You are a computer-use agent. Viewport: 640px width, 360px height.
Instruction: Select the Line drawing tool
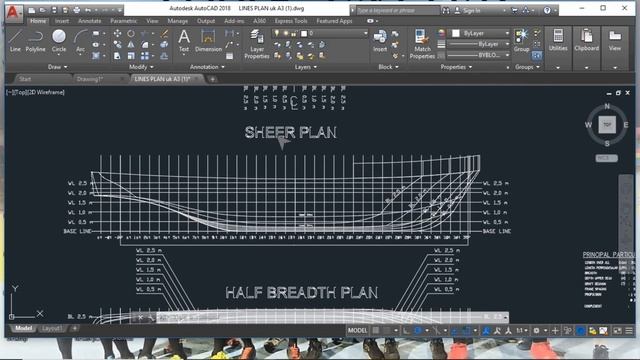coord(15,41)
